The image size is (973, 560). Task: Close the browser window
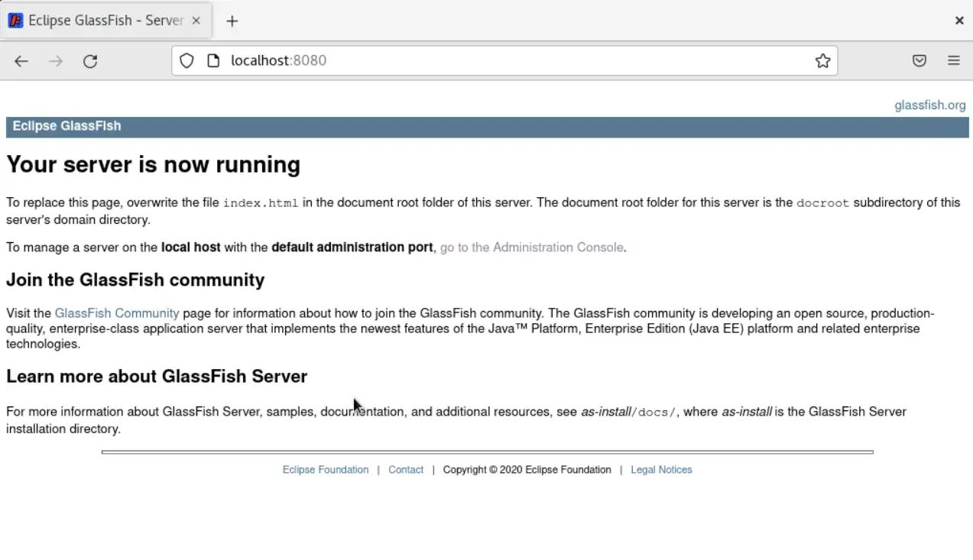coord(959,20)
